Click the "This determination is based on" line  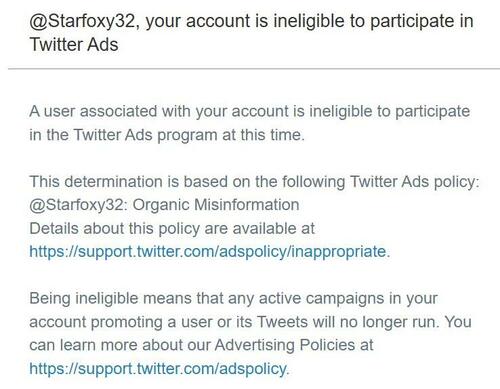(x=254, y=182)
